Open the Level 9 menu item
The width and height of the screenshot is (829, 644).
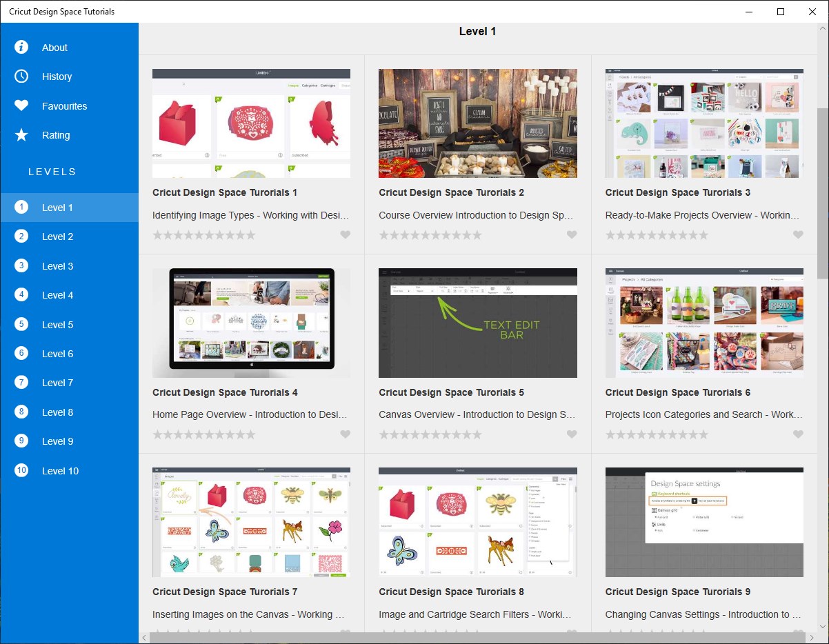coord(69,441)
